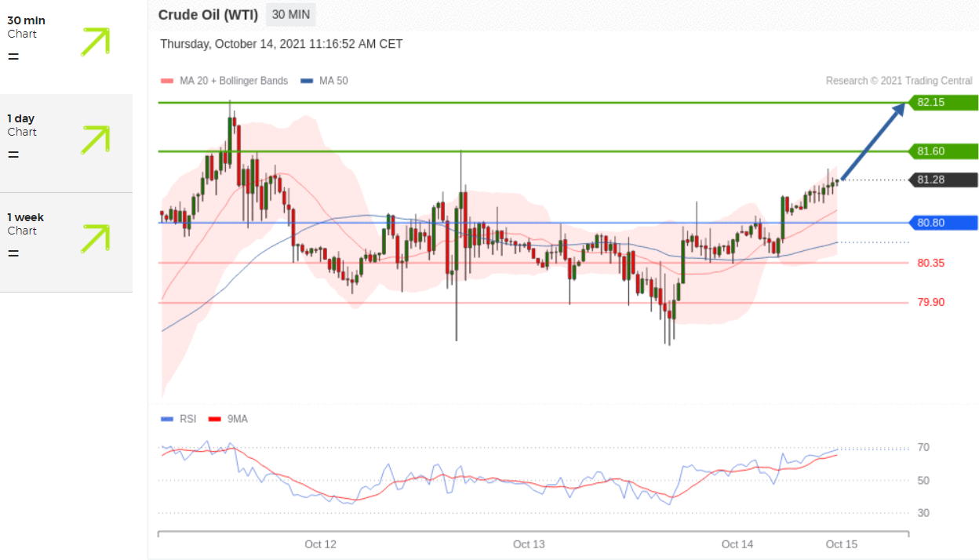
Task: Click the RSI legend label
Action: point(187,419)
